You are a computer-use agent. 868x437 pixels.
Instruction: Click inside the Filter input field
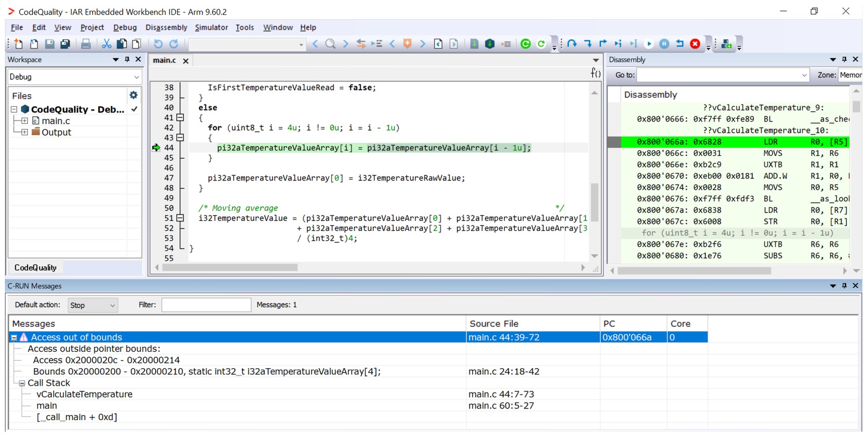(206, 305)
